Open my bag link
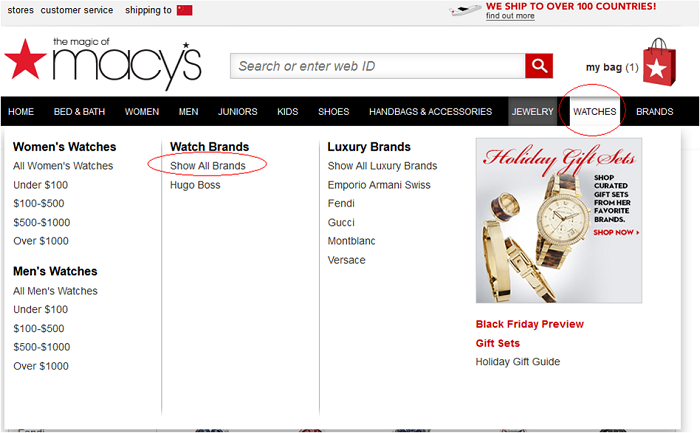 612,67
